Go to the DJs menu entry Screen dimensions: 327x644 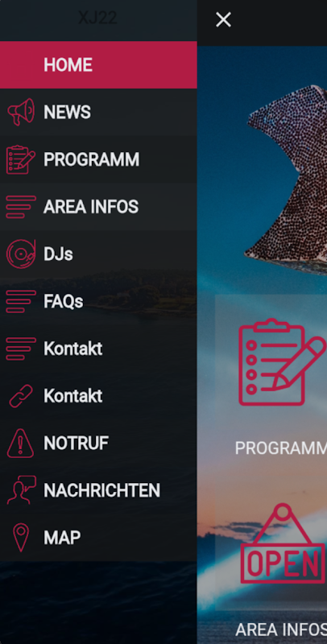click(x=98, y=254)
